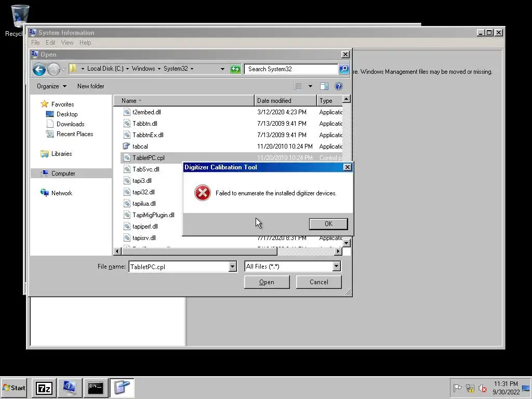532x399 pixels.
Task: Select the tapiperf.dll file
Action: (x=145, y=227)
